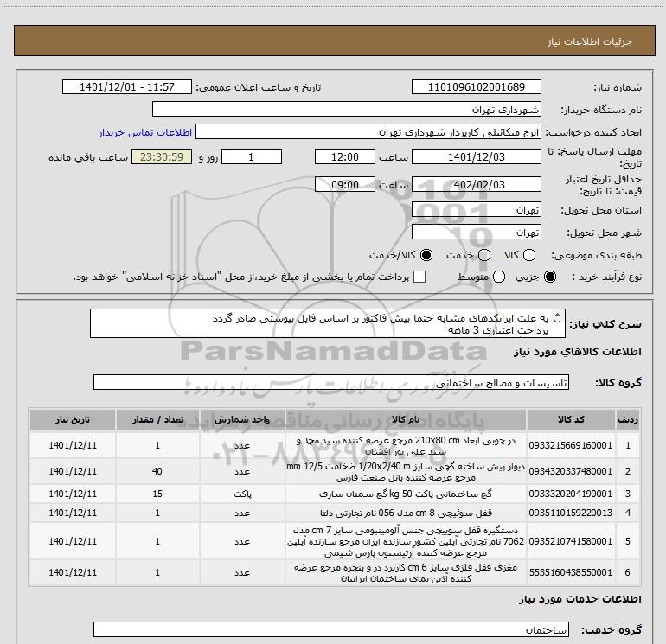Click the buyer organization field شهرداری تهران

[347, 110]
